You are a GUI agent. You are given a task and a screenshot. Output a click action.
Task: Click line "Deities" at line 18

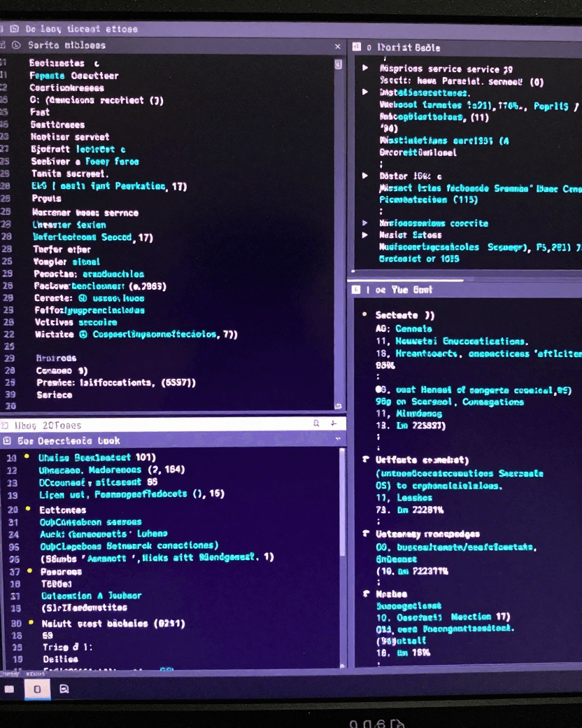click(x=60, y=659)
